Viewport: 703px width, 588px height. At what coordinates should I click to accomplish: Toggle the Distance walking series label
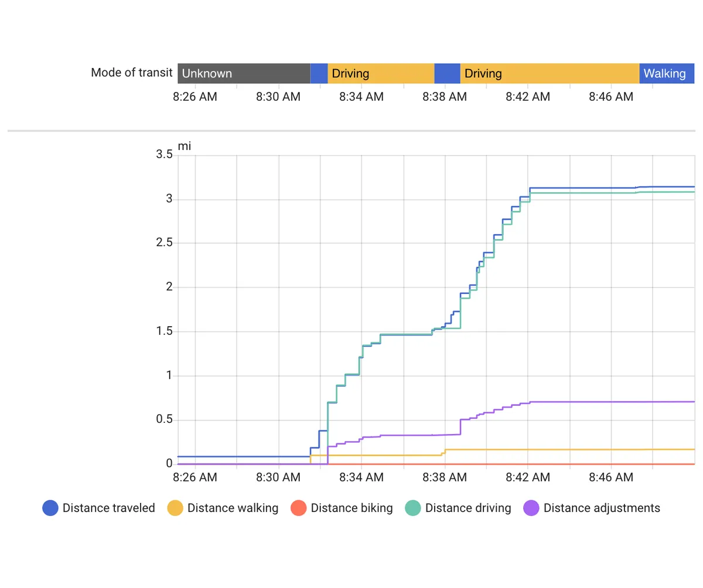coord(233,508)
